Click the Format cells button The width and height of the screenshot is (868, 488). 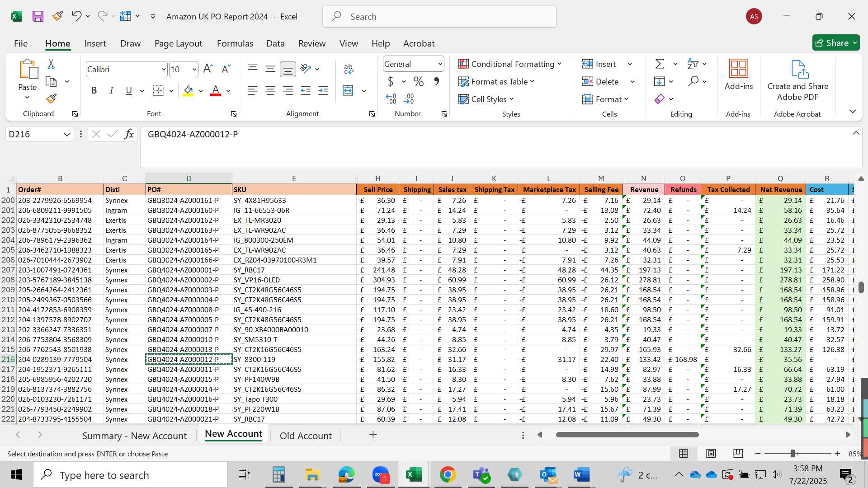[606, 99]
